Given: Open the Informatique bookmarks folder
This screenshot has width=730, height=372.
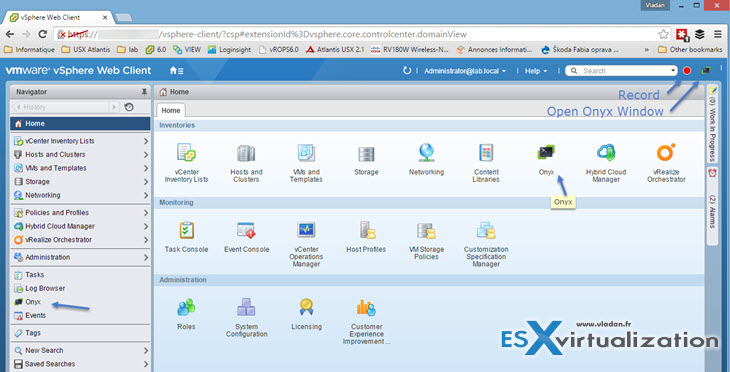Looking at the screenshot, I should tap(29, 49).
